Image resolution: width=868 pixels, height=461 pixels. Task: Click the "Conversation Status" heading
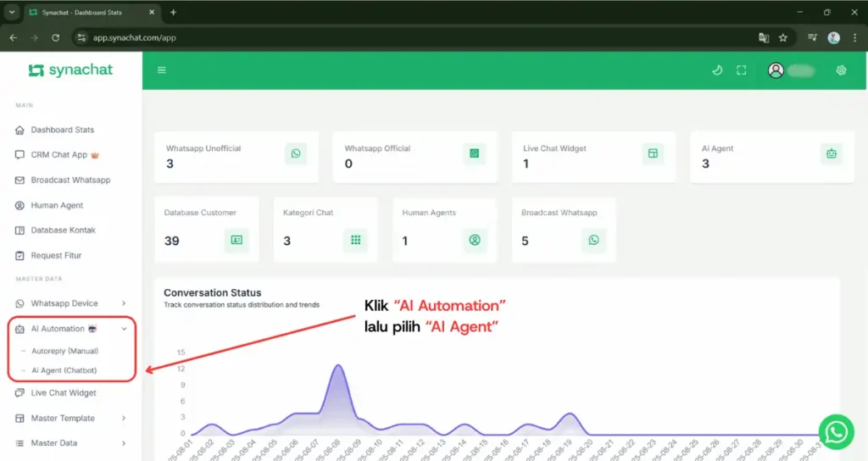[213, 292]
